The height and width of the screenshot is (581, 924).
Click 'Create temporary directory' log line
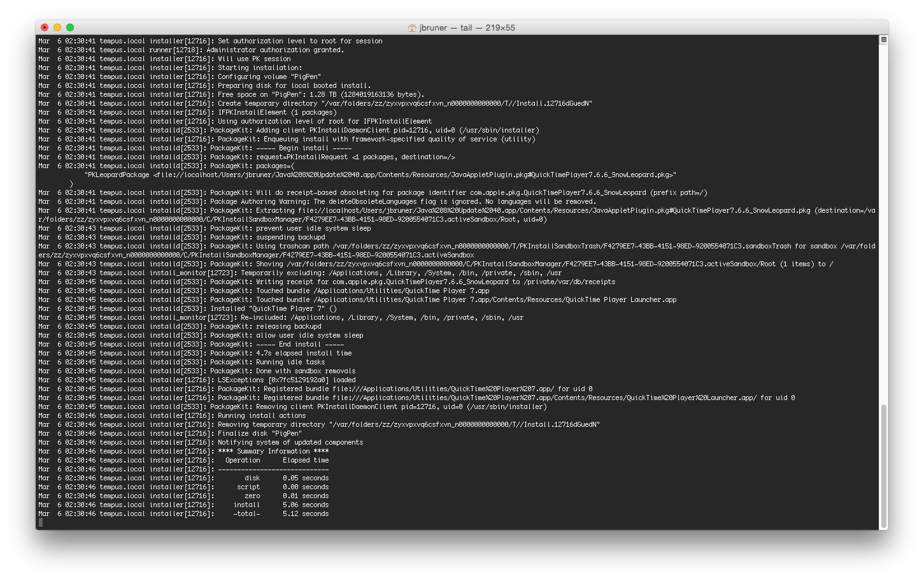click(315, 103)
